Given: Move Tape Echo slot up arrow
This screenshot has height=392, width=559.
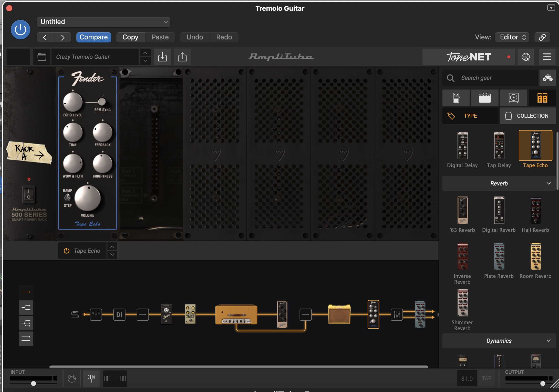Looking at the screenshot, I should click(x=112, y=247).
